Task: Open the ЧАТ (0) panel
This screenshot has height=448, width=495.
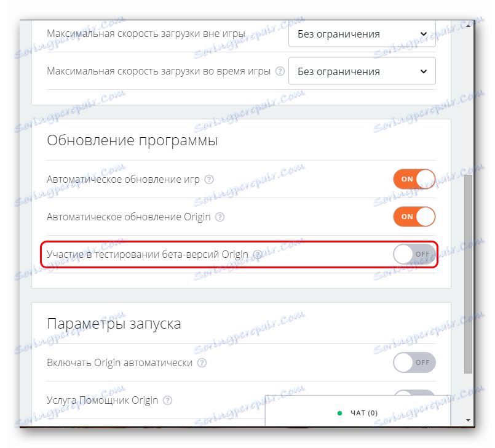Action: tap(358, 411)
